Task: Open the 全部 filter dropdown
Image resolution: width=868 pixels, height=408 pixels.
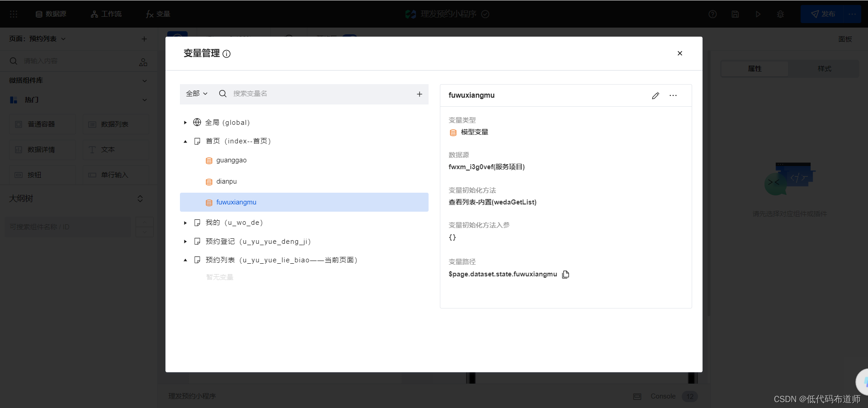Action: [197, 94]
